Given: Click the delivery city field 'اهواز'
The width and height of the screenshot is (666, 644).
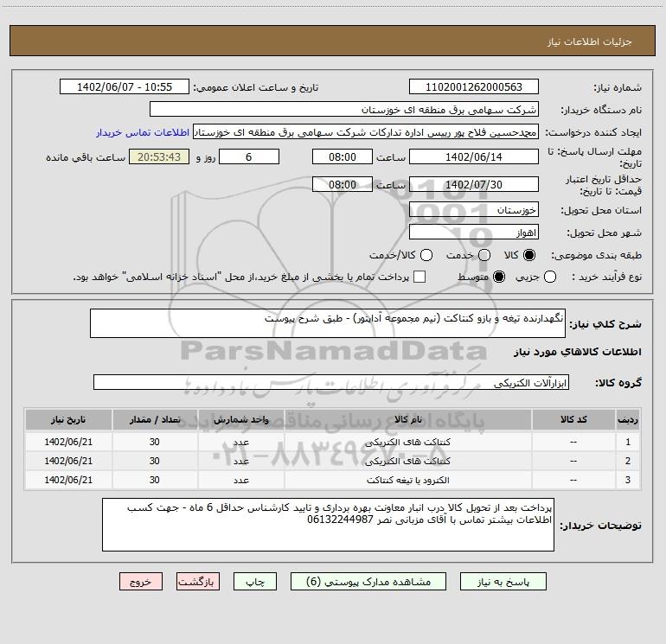Looking at the screenshot, I should (x=473, y=233).
